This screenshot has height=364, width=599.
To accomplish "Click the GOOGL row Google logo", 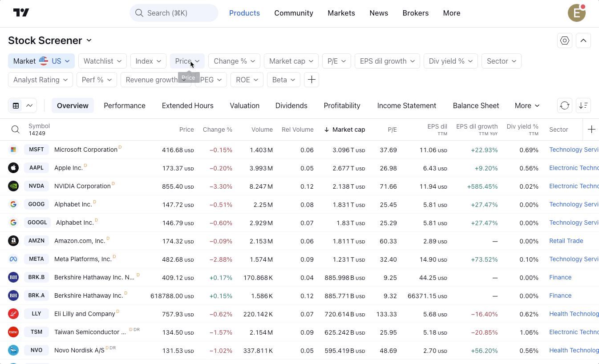I will click(x=13, y=222).
